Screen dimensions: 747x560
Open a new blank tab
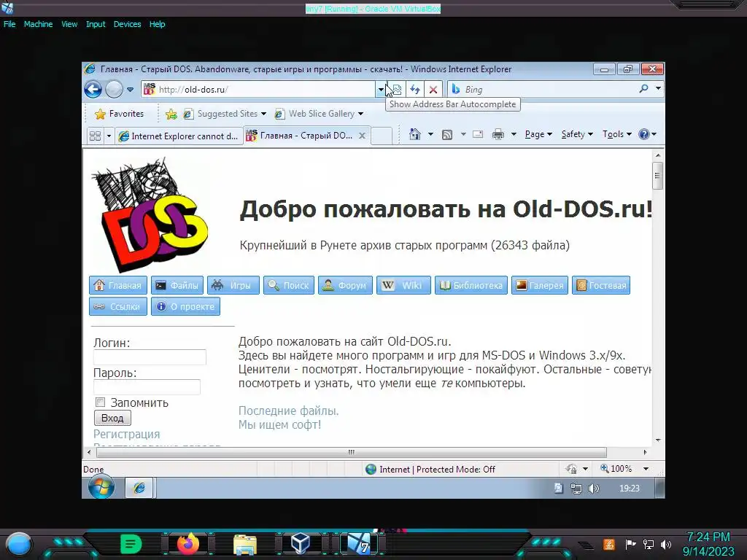click(x=381, y=136)
